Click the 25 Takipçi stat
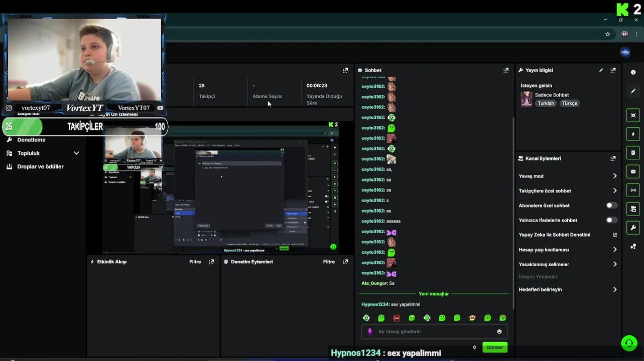 click(x=207, y=91)
